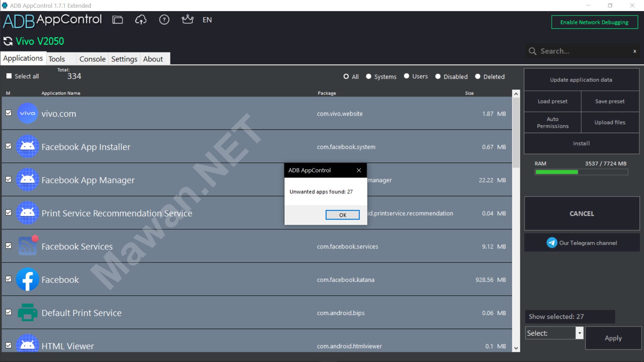The height and width of the screenshot is (362, 644).
Task: Open the help question mark icon
Action: click(x=164, y=20)
